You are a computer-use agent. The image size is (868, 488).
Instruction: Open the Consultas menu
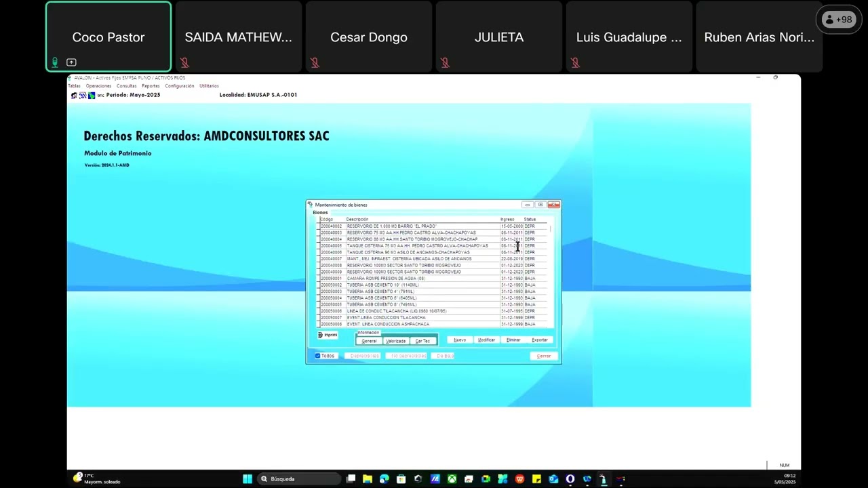coord(126,86)
